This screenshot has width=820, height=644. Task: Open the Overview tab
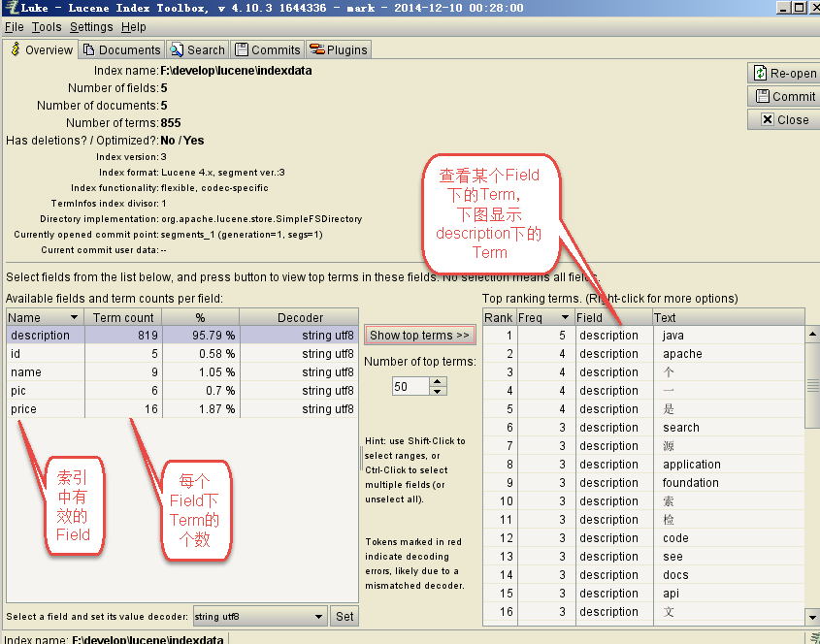[41, 49]
